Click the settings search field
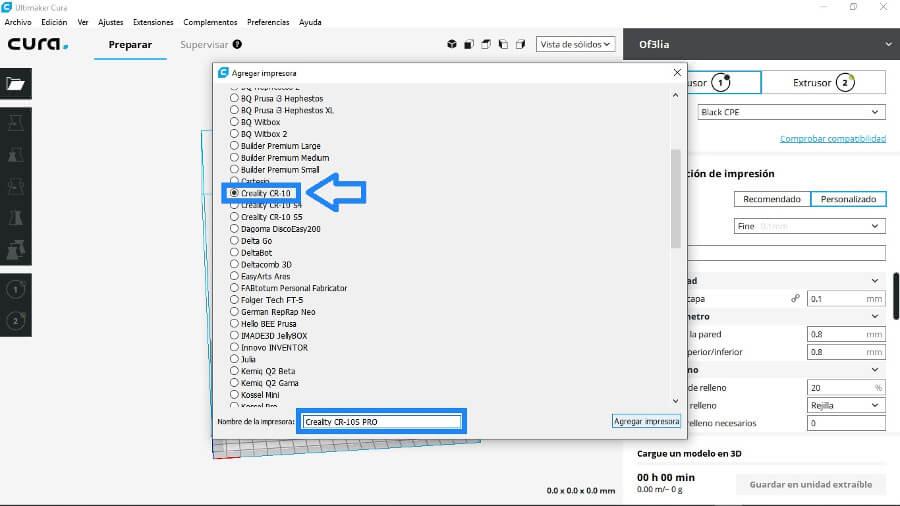900x506 pixels. tap(786, 252)
